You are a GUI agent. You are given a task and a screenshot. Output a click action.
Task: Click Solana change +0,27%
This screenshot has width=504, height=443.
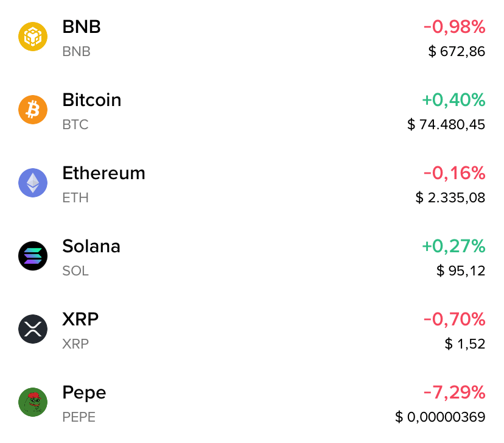pos(453,246)
